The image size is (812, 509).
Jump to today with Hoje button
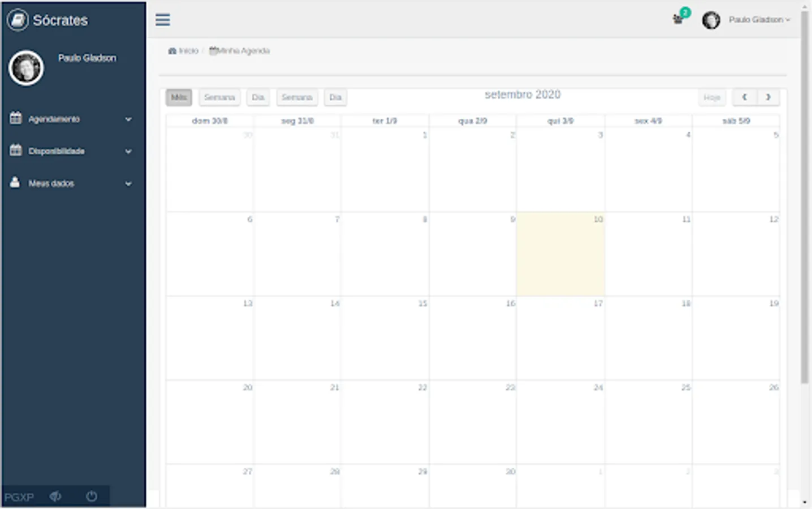click(712, 97)
